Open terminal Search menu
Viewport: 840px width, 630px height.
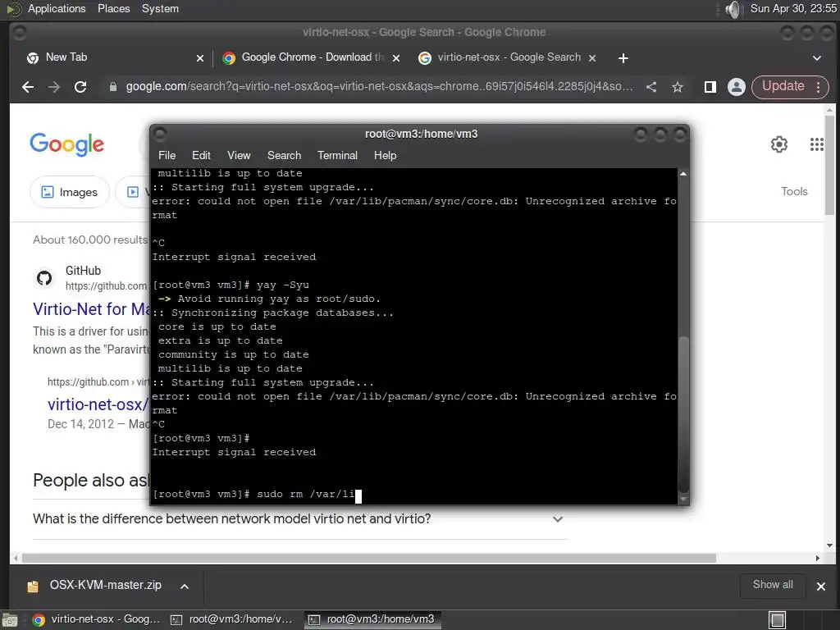284,155
